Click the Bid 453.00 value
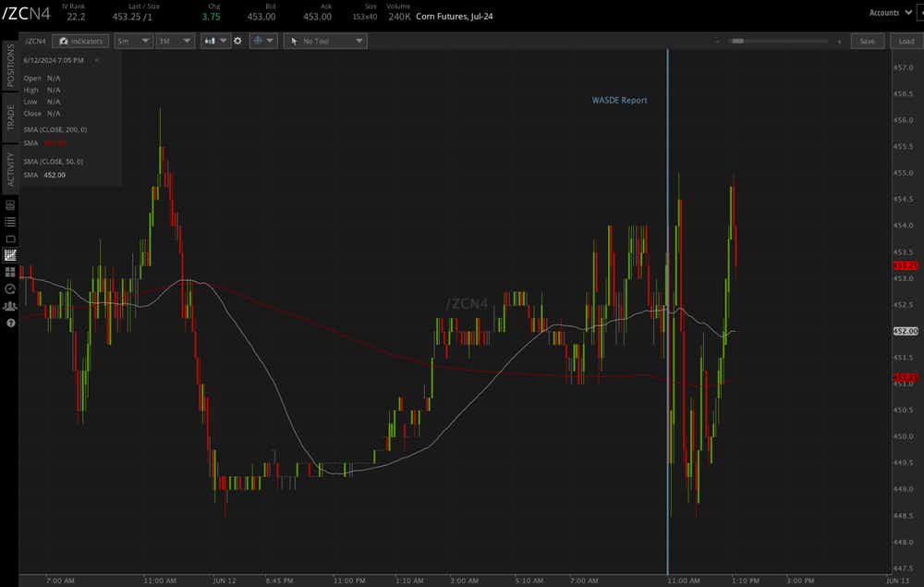This screenshot has height=587, width=924. 261,17
